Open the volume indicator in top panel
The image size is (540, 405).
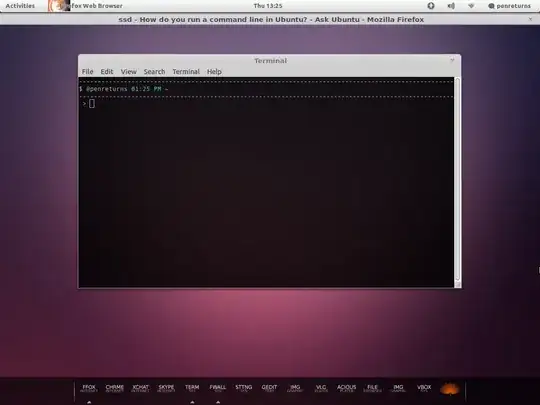pyautogui.click(x=451, y=6)
